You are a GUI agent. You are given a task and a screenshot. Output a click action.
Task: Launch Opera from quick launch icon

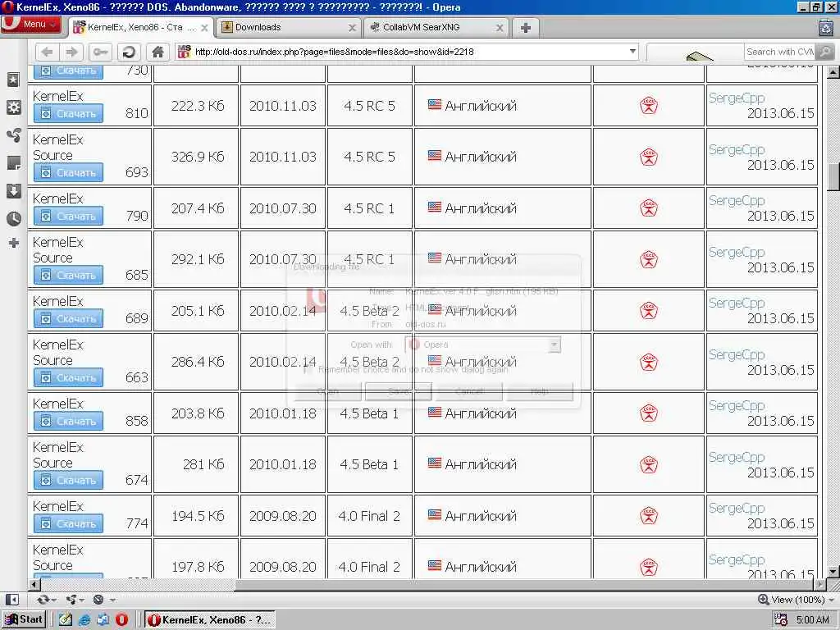121,620
